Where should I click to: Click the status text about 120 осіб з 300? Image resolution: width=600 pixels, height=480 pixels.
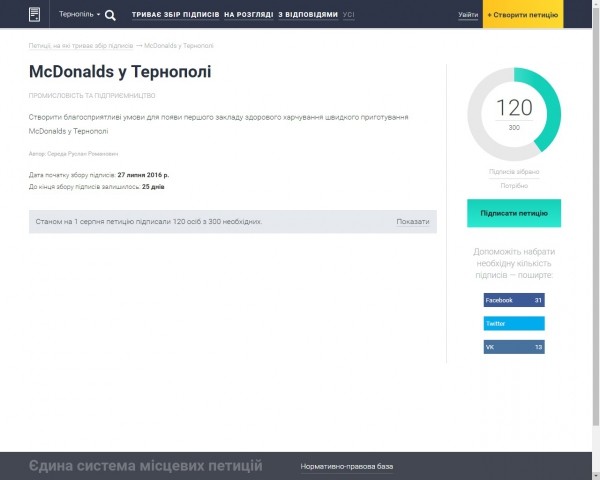pos(149,222)
